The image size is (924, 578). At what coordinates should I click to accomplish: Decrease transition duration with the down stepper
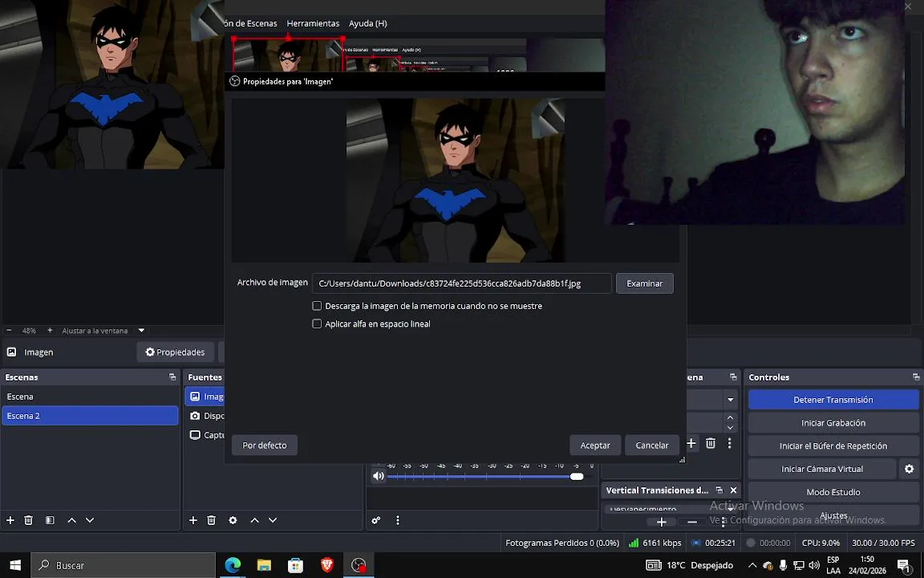pyautogui.click(x=730, y=428)
